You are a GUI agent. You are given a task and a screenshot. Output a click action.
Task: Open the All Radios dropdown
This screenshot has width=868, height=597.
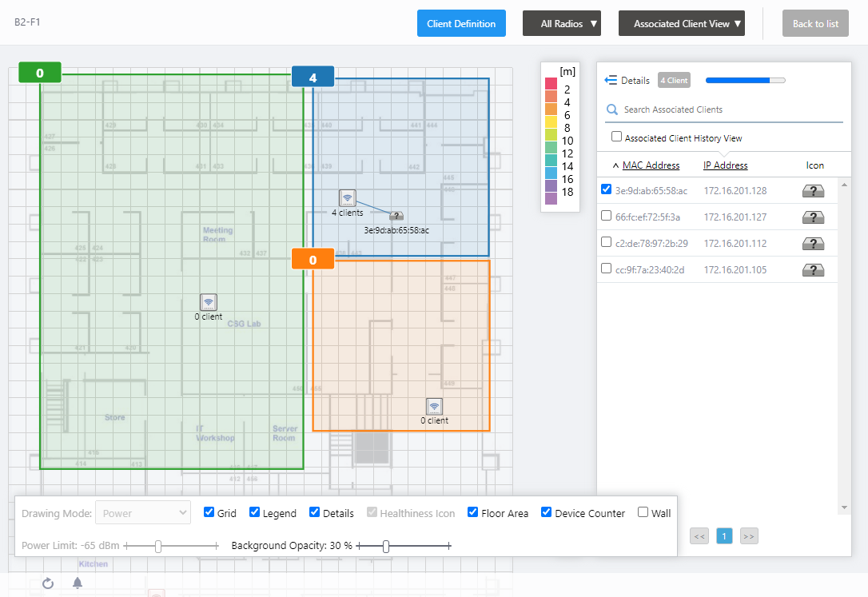point(561,24)
